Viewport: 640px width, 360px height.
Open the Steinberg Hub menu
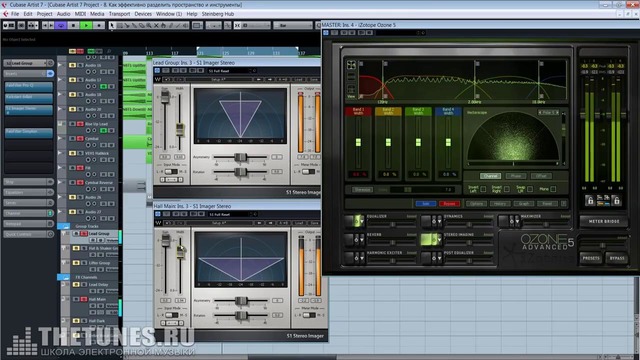pos(218,14)
